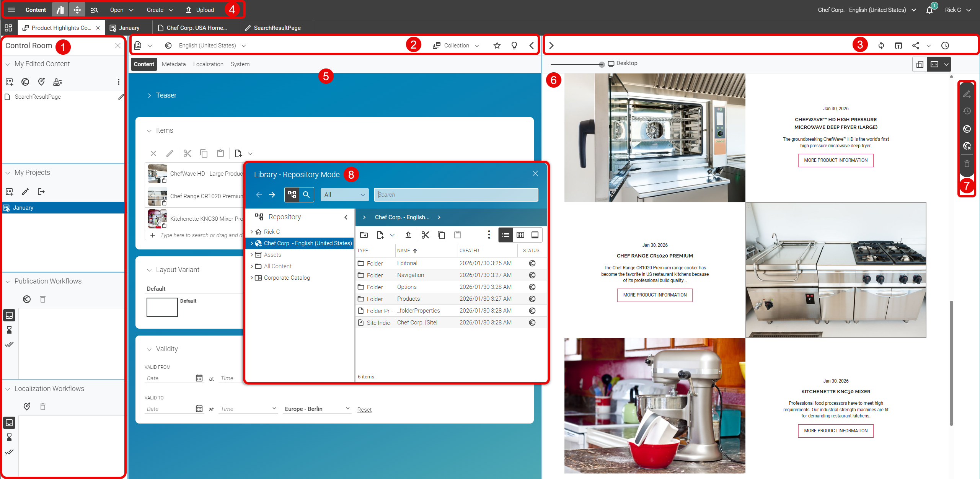Open the preview share icon
This screenshot has height=479, width=980.
pyautogui.click(x=915, y=46)
